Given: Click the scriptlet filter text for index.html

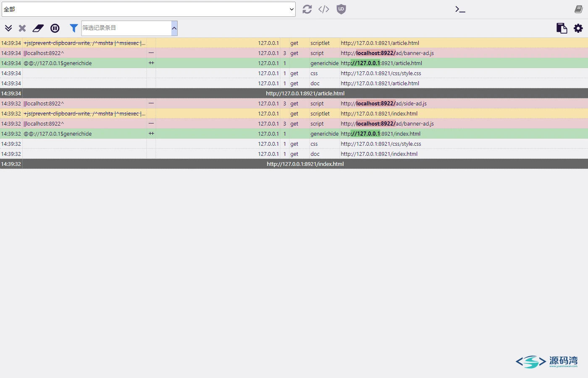Looking at the screenshot, I should (84, 113).
